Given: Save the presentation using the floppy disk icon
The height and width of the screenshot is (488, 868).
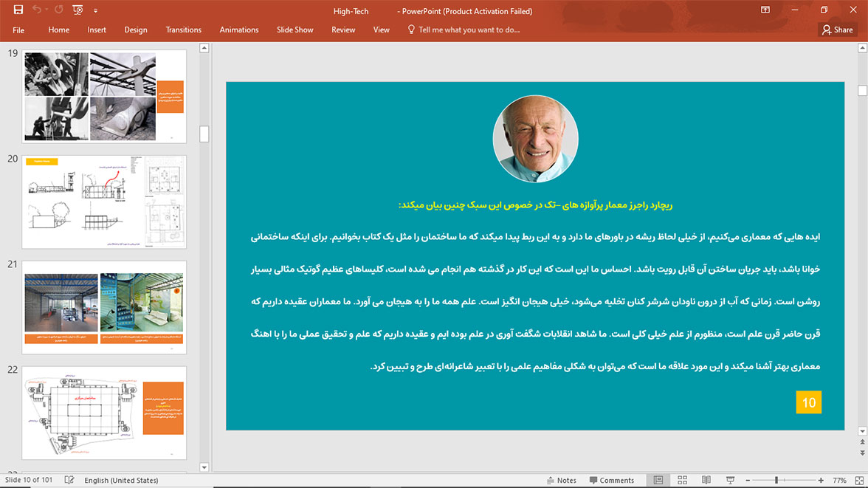Looking at the screenshot, I should coord(18,10).
